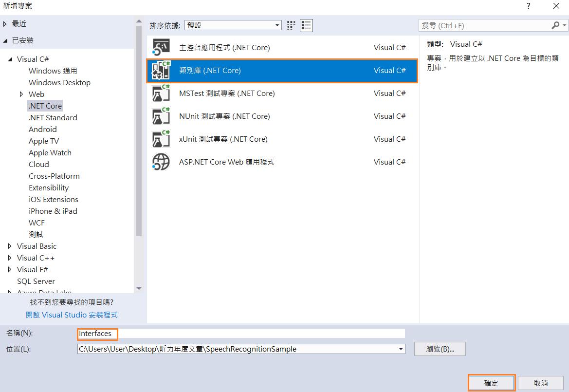The height and width of the screenshot is (392, 569).
Task: Choose NUnit 測試專案 (.NET Core) template
Action: coord(282,116)
